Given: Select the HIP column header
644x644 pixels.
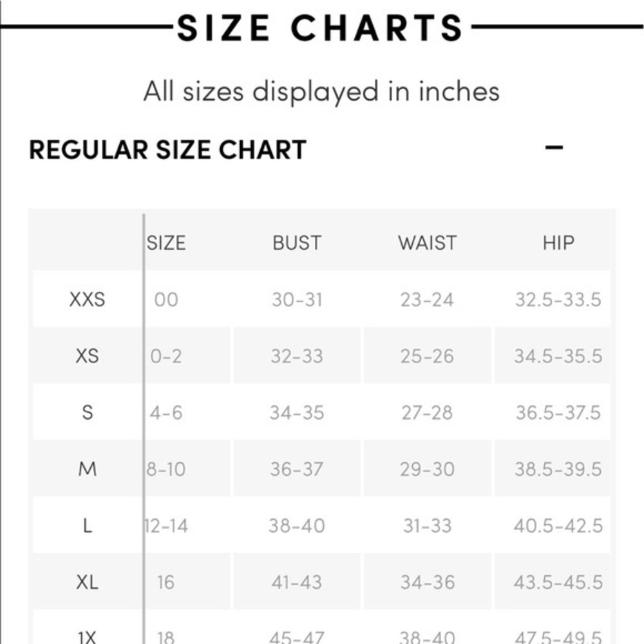Looking at the screenshot, I should tap(558, 243).
